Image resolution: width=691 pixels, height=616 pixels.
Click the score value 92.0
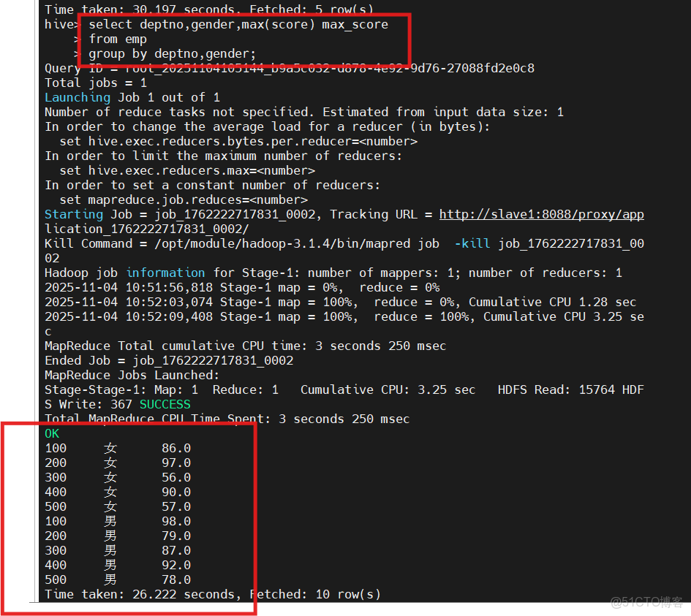click(176, 565)
